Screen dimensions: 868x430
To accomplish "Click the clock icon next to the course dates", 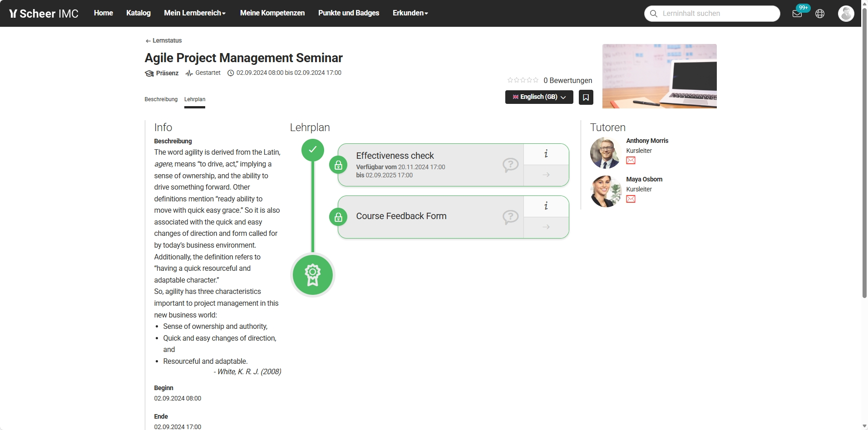I will [x=231, y=73].
